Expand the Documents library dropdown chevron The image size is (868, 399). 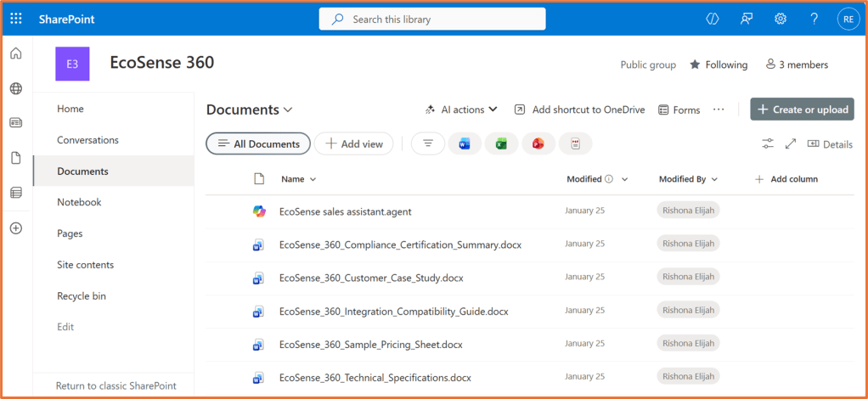[x=288, y=110]
